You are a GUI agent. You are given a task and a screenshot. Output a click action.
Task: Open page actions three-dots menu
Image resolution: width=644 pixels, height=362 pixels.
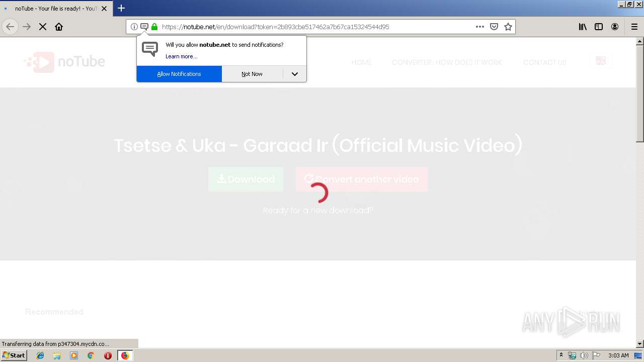click(x=480, y=27)
